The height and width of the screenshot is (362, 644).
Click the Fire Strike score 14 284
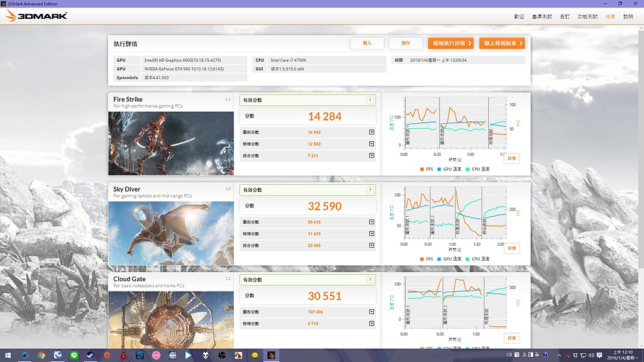point(325,116)
